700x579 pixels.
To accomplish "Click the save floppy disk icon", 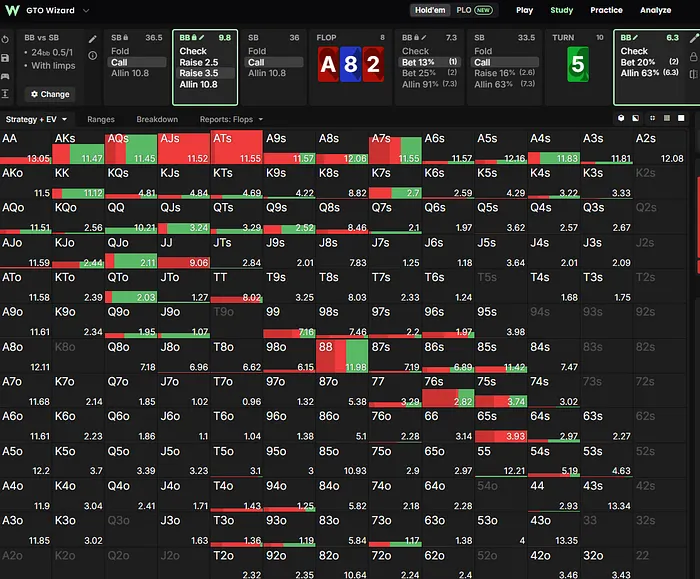I will (x=5, y=58).
